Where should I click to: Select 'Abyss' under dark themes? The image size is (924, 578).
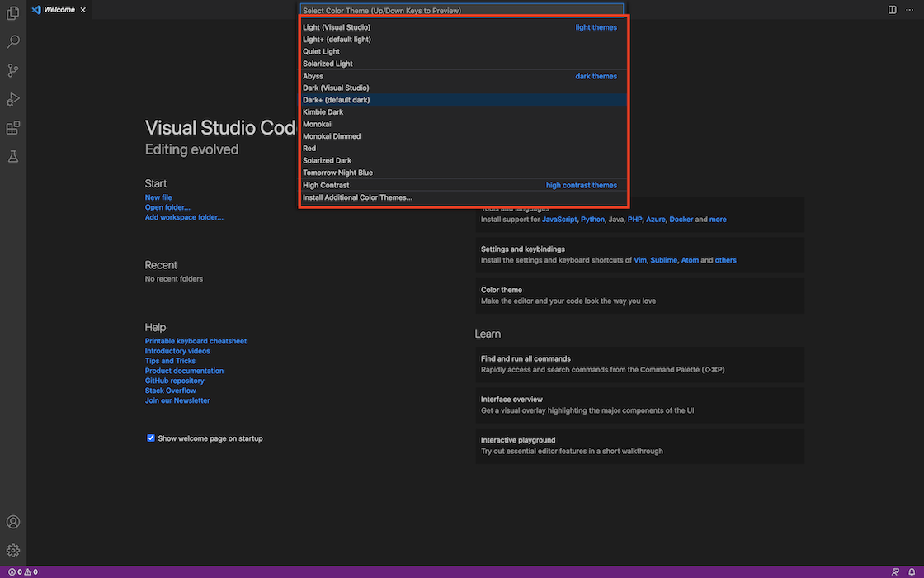[x=313, y=75]
